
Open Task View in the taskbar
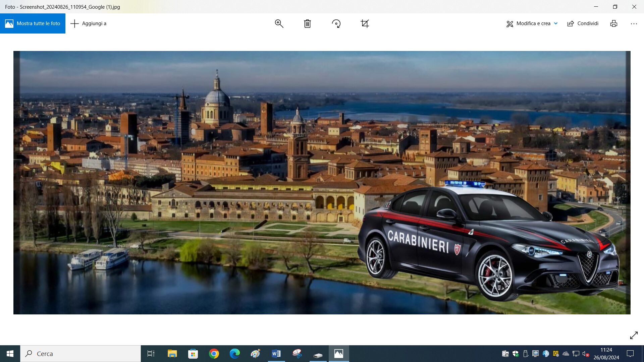[x=151, y=354]
